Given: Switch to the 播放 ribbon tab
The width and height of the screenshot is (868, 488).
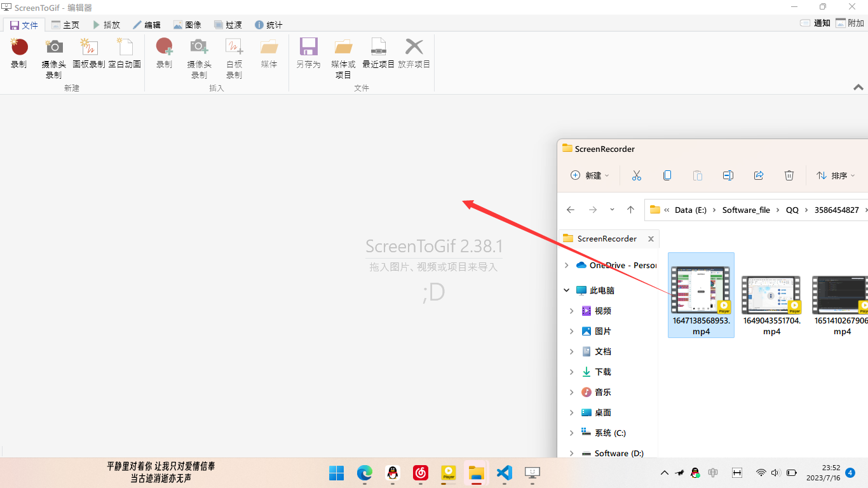Looking at the screenshot, I should [106, 25].
